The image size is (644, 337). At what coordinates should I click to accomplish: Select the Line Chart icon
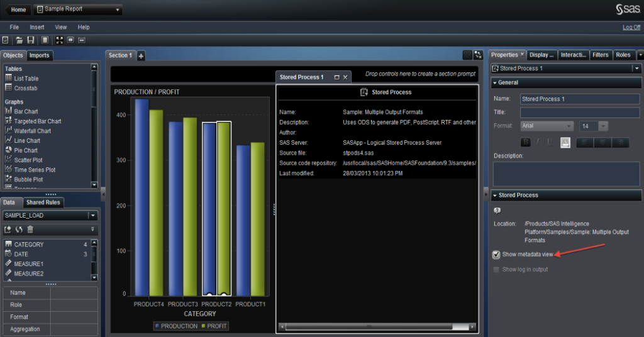point(8,140)
